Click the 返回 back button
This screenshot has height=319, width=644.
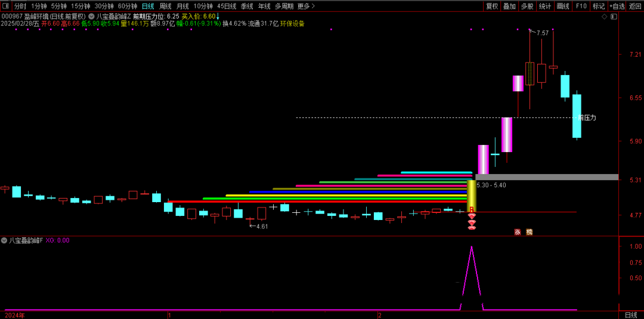[635, 6]
